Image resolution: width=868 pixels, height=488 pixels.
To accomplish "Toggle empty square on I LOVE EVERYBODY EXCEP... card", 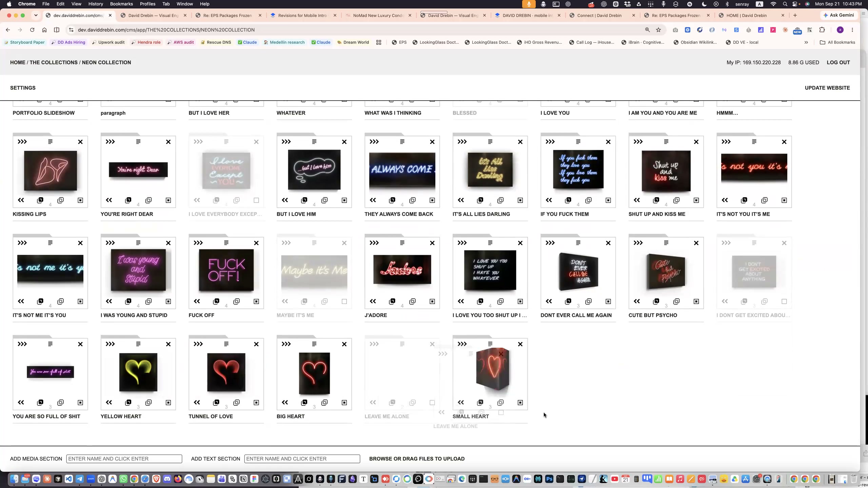I will pyautogui.click(x=256, y=200).
